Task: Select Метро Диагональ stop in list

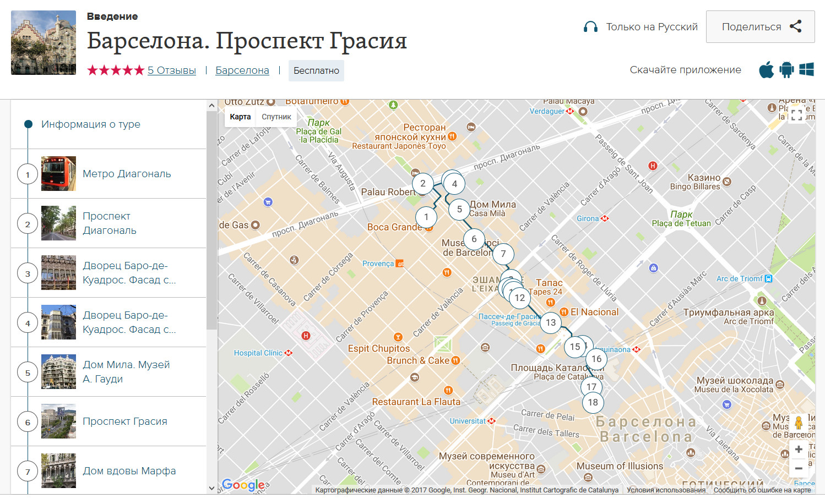Action: [127, 174]
